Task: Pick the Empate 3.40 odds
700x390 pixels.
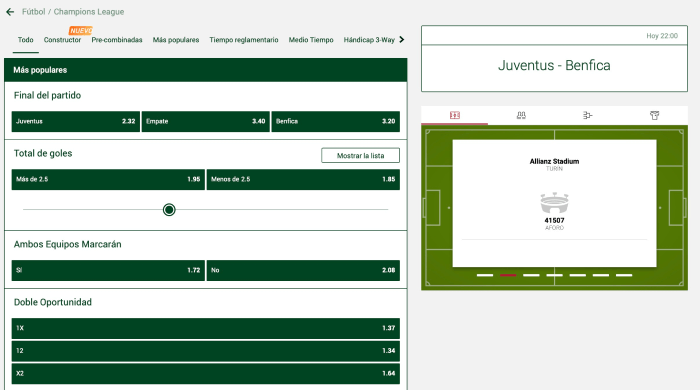Action: coord(205,121)
